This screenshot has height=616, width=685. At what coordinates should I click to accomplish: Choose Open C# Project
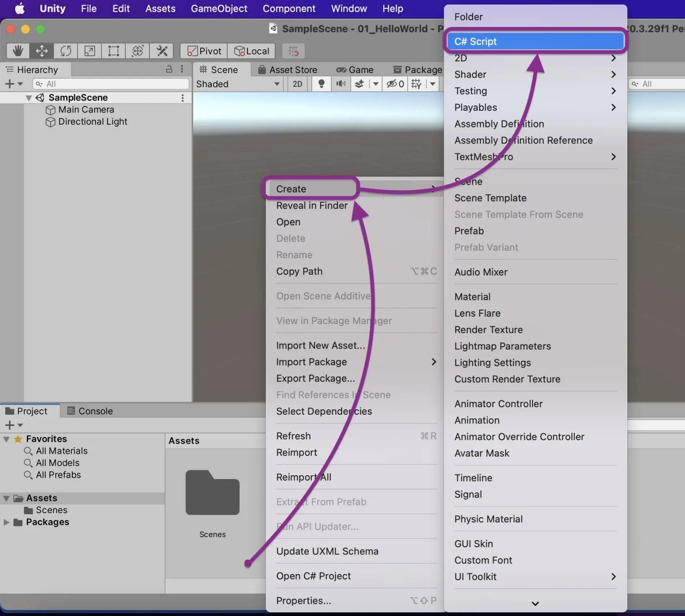click(355, 576)
